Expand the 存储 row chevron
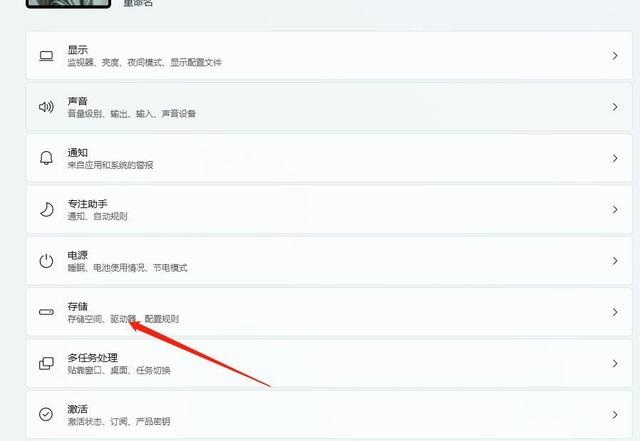The height and width of the screenshot is (441, 640). coord(615,312)
